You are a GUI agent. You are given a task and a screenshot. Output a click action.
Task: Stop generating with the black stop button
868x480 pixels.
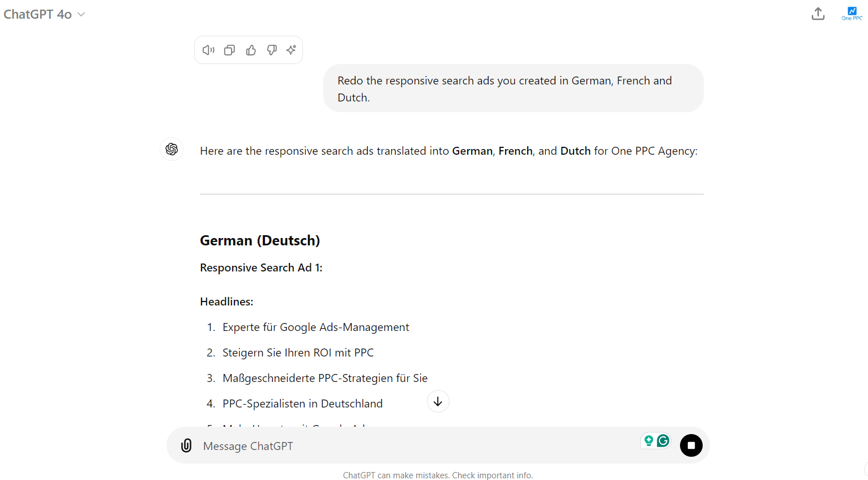[691, 445]
